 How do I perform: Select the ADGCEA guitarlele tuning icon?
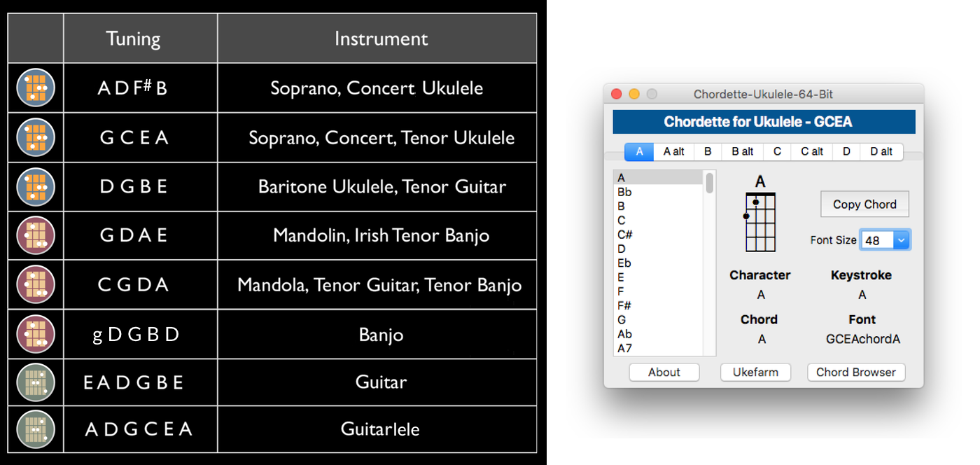tap(36, 429)
